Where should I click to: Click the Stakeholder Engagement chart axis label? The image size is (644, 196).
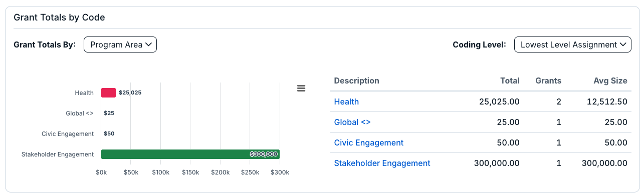[58, 154]
